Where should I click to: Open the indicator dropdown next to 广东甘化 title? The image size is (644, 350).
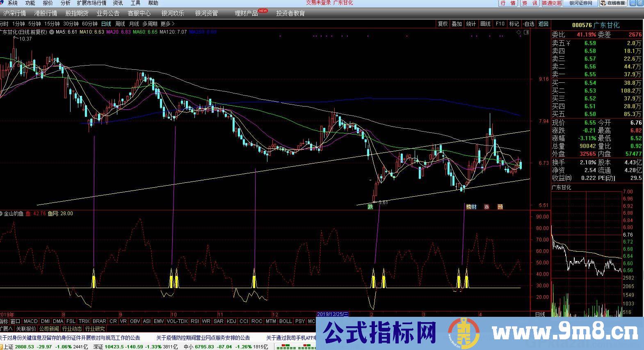pos(51,32)
